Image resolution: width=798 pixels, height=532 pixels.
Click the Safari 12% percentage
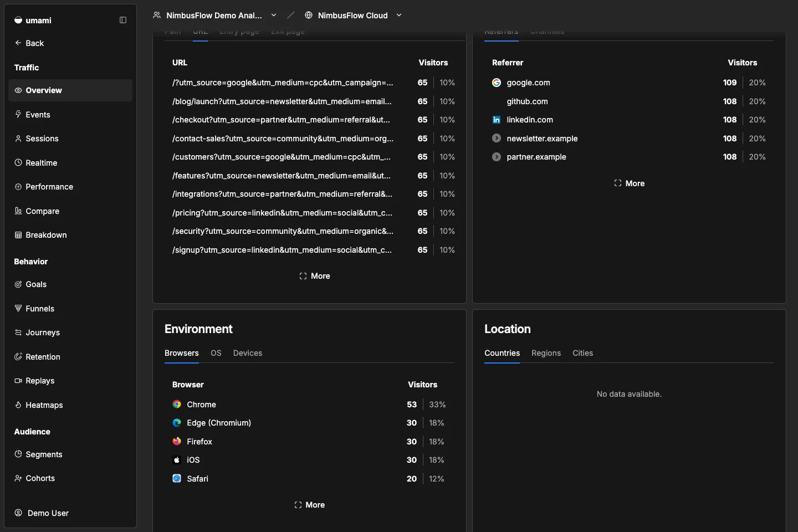tap(437, 479)
